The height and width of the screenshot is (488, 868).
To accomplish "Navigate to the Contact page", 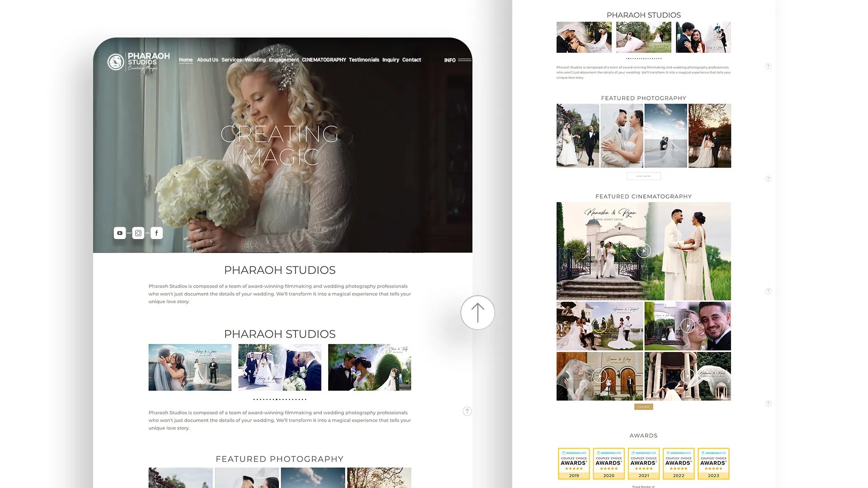I will coord(411,60).
